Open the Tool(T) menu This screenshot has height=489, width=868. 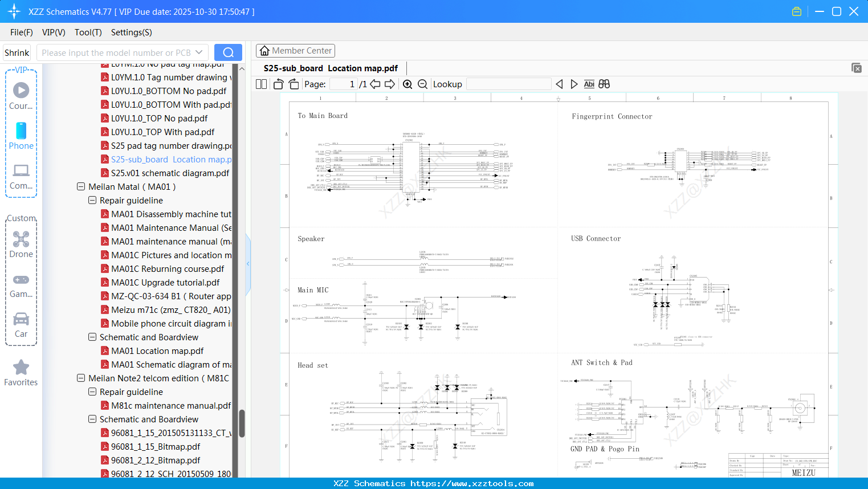click(x=88, y=32)
